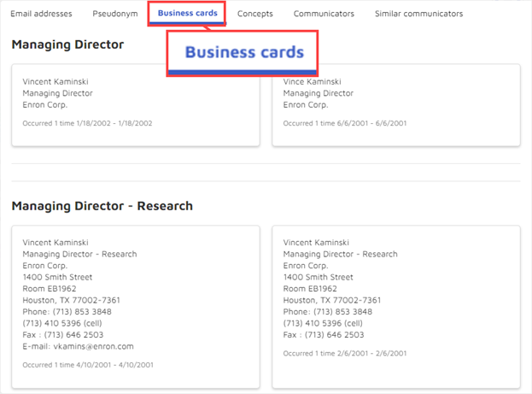Switch to the Pseudonym tab
Screen dimensions: 532x394
[115, 14]
